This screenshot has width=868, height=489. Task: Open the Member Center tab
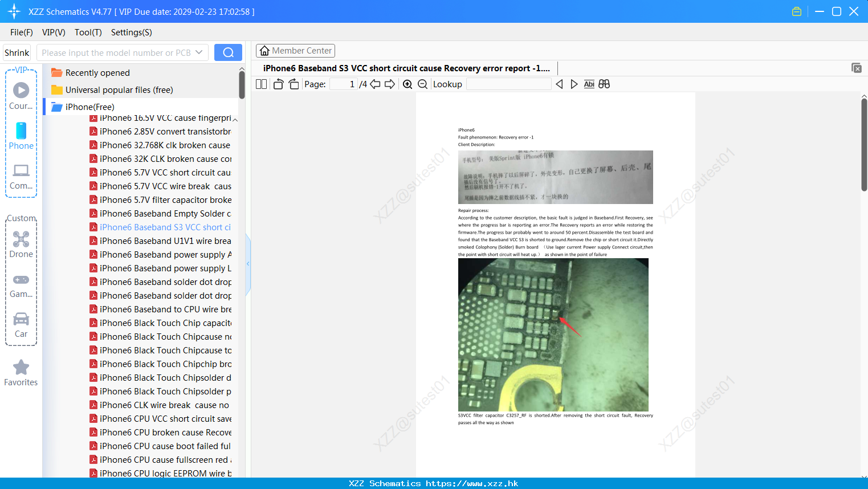(x=295, y=51)
